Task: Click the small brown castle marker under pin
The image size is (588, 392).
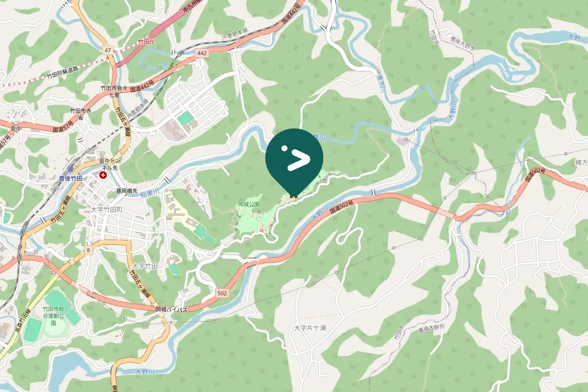Action: [x=294, y=195]
